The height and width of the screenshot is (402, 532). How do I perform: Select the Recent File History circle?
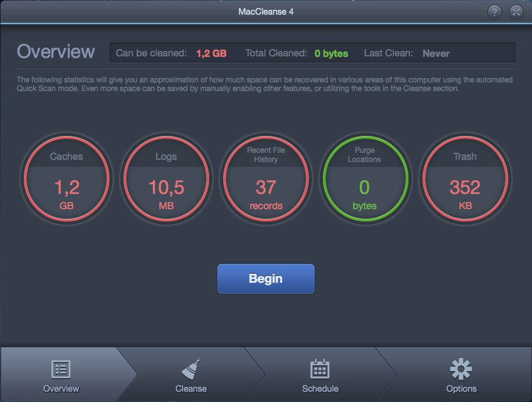coord(266,179)
